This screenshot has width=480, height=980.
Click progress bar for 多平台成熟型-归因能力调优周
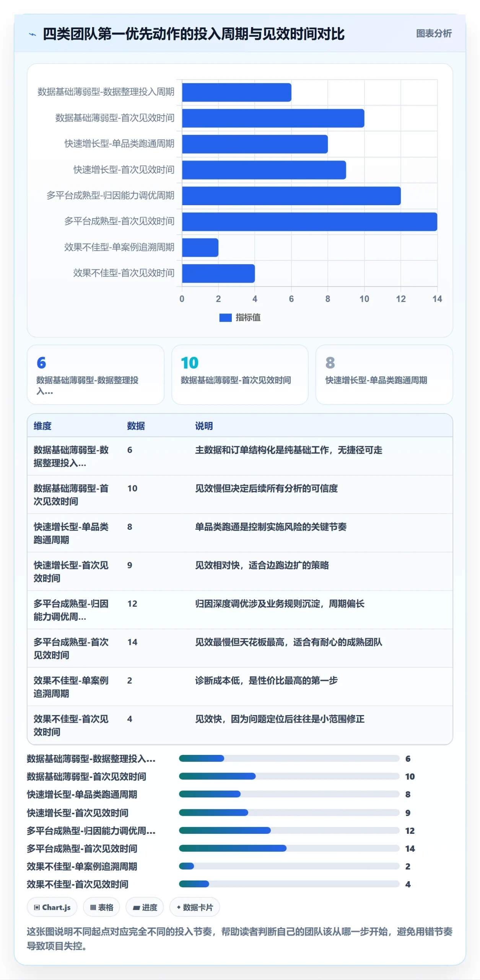tap(289, 830)
